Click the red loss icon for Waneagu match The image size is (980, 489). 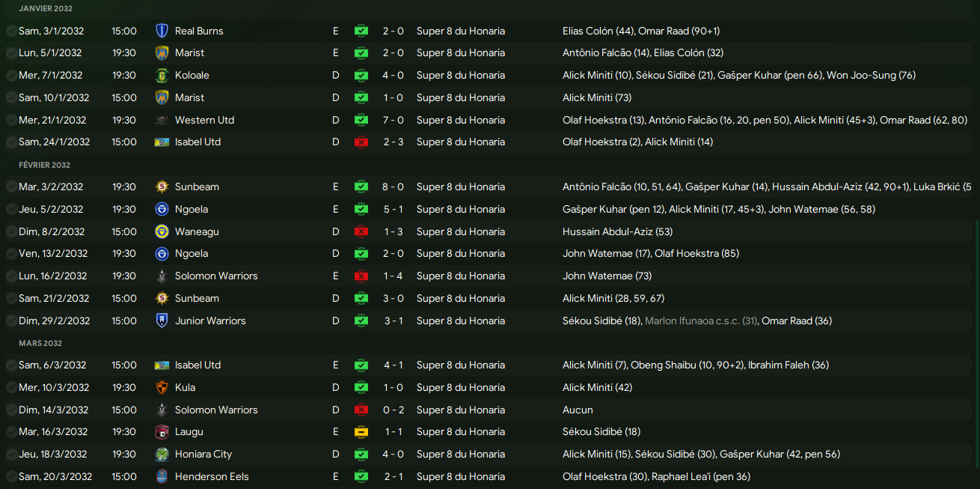click(x=361, y=231)
